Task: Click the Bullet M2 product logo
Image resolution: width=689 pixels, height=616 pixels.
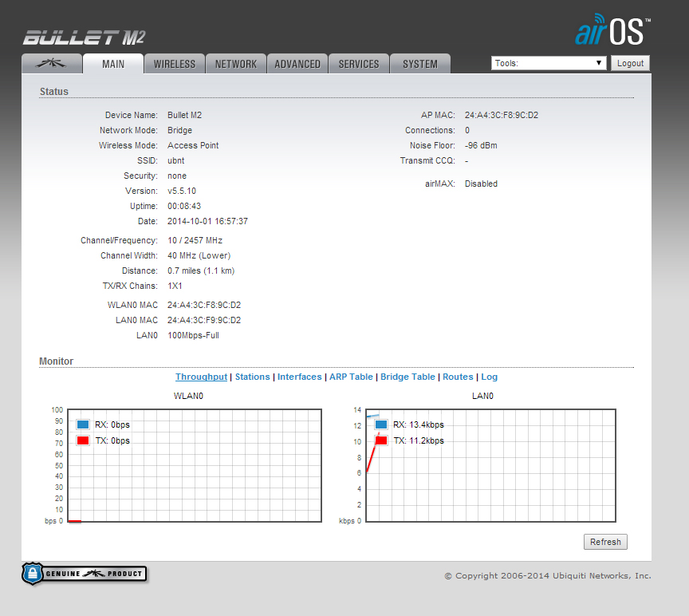Action: pyautogui.click(x=84, y=38)
